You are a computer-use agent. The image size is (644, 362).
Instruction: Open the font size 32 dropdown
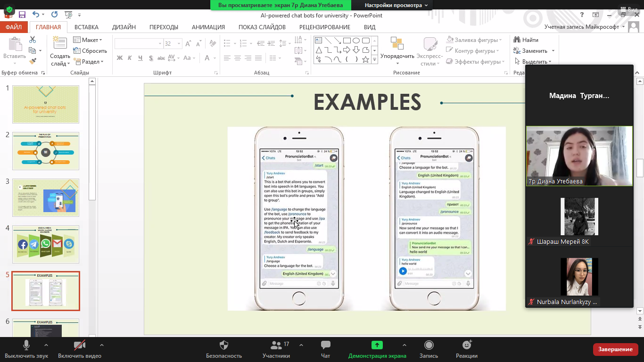tap(179, 43)
